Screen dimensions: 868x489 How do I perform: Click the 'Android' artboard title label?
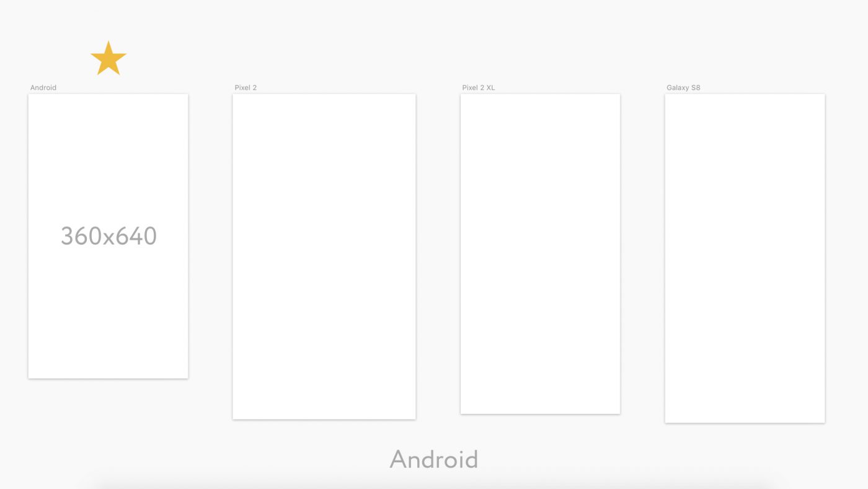[x=43, y=87]
